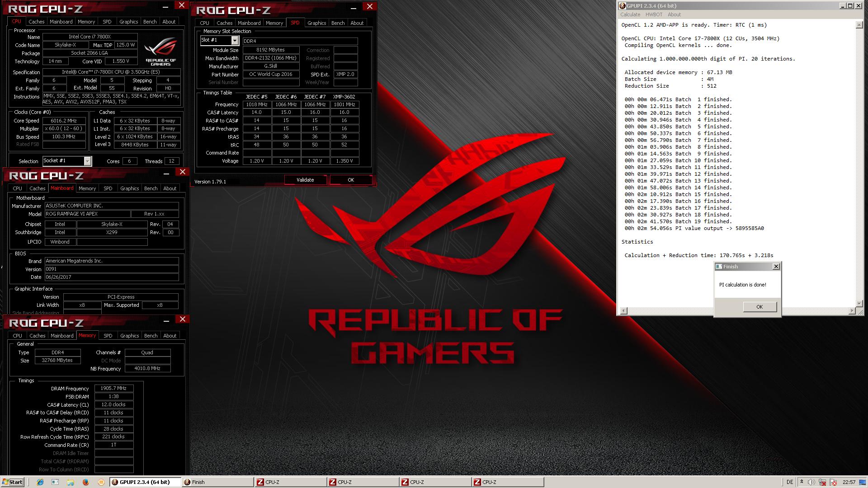Select the Finish taskbar button

point(217,482)
